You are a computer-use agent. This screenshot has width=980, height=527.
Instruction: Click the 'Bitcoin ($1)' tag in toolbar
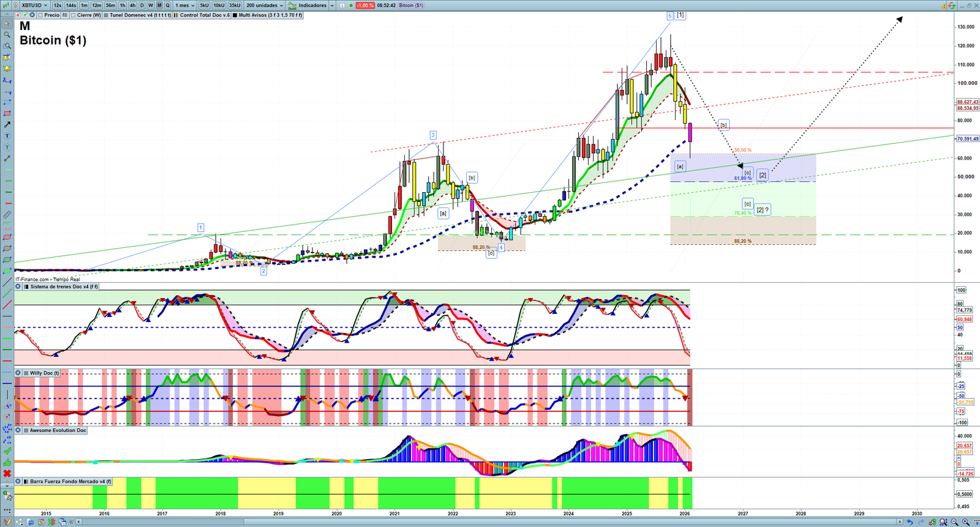tap(411, 6)
